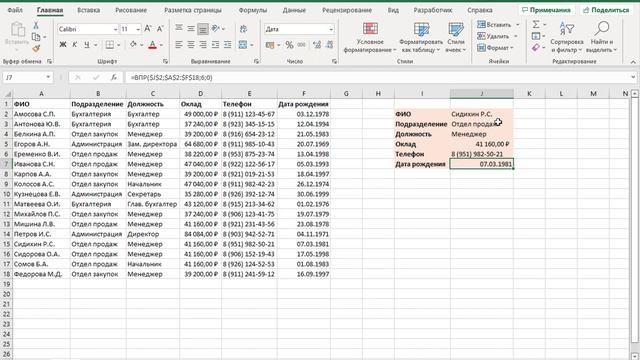Screen dimensions: 640x360
Task: Expand the Name Box dropdown arrow
Action: pyautogui.click(x=48, y=77)
